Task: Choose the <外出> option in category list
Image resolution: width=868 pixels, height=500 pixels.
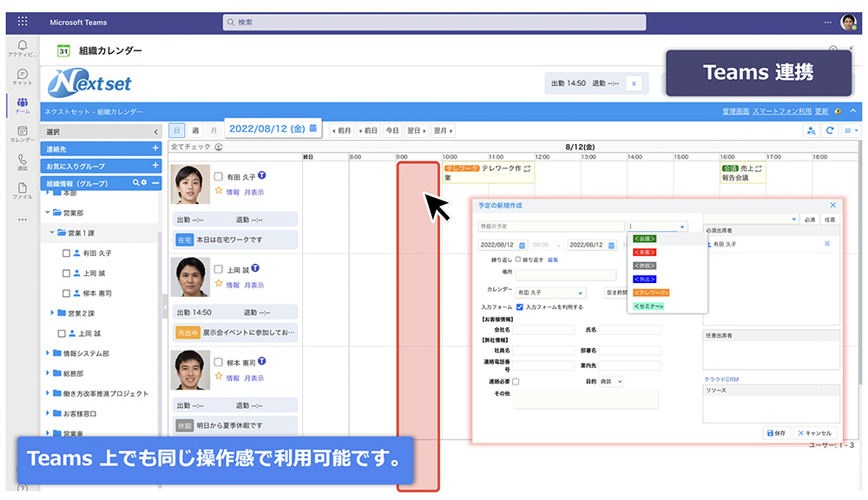Action: (644, 279)
